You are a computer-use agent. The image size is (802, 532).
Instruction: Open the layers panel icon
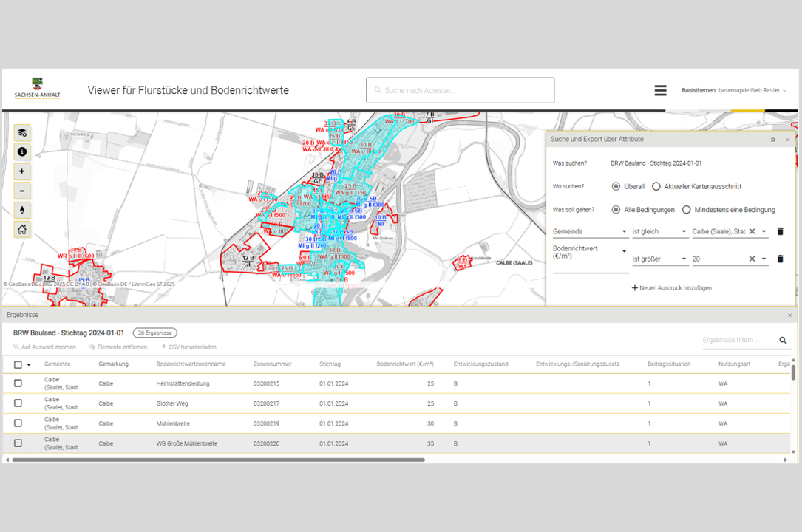pyautogui.click(x=22, y=133)
